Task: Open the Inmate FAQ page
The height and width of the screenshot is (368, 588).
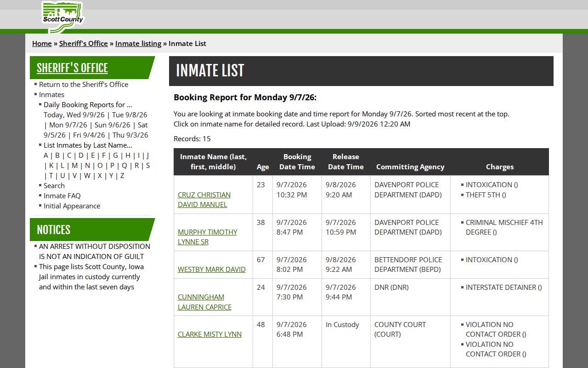Action: [x=62, y=195]
